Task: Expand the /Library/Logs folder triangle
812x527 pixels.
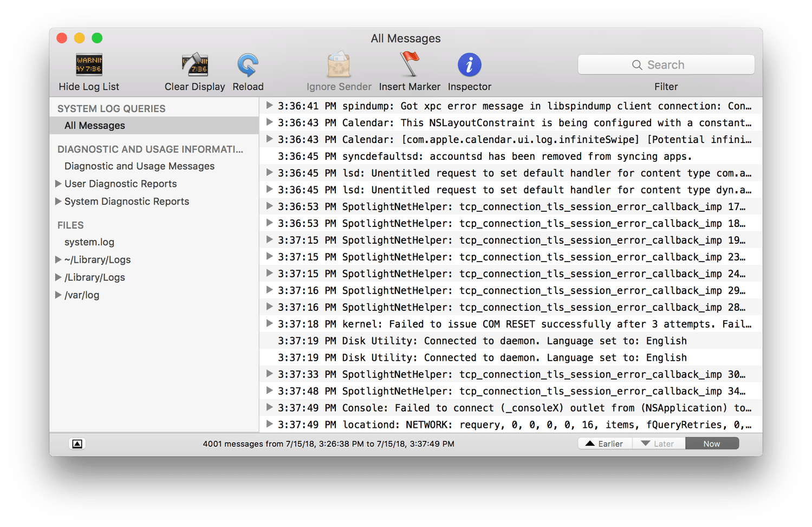Action: 58,277
